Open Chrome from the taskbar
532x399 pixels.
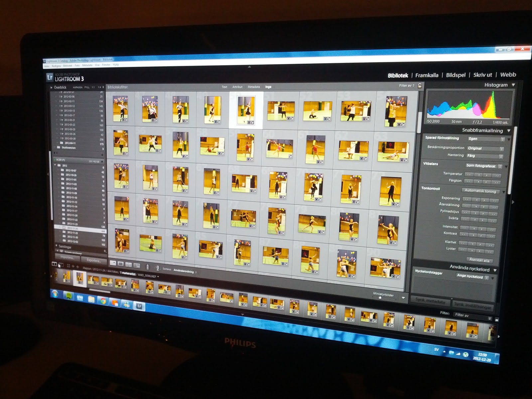point(103,301)
